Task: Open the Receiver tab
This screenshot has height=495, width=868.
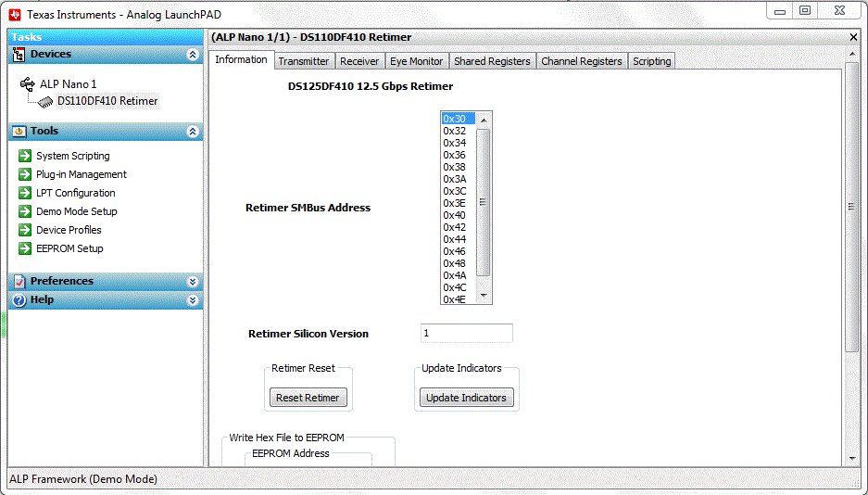Action: (x=359, y=61)
